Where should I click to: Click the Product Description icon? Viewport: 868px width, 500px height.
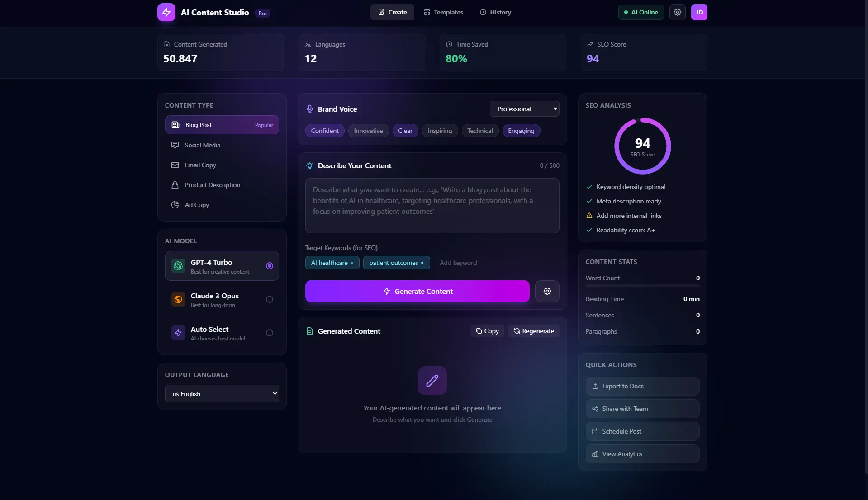175,185
